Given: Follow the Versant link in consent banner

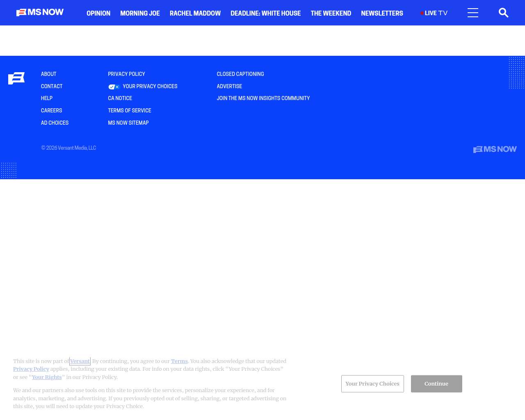Looking at the screenshot, I should click(x=80, y=361).
